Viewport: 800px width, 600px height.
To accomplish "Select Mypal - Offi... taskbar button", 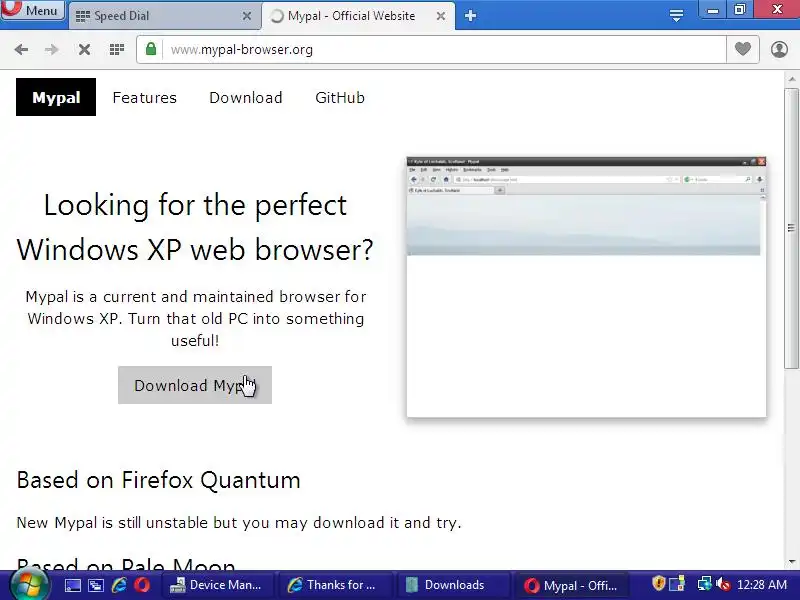I will point(571,585).
